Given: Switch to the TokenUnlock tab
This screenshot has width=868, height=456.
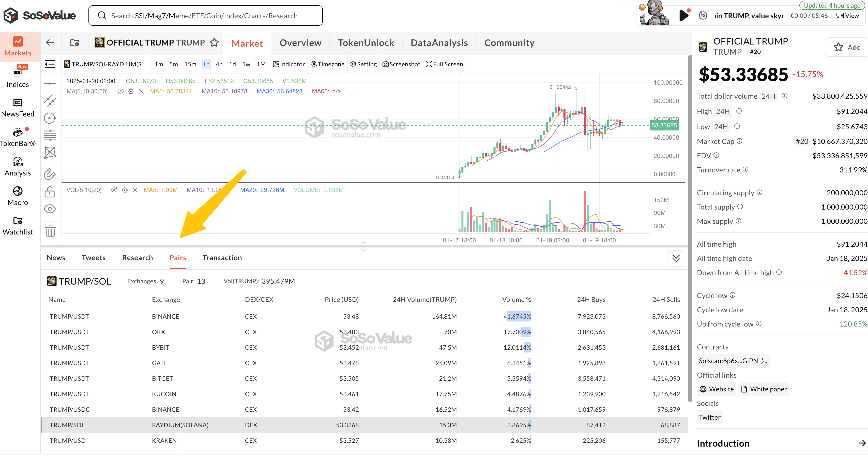Looking at the screenshot, I should (x=366, y=43).
